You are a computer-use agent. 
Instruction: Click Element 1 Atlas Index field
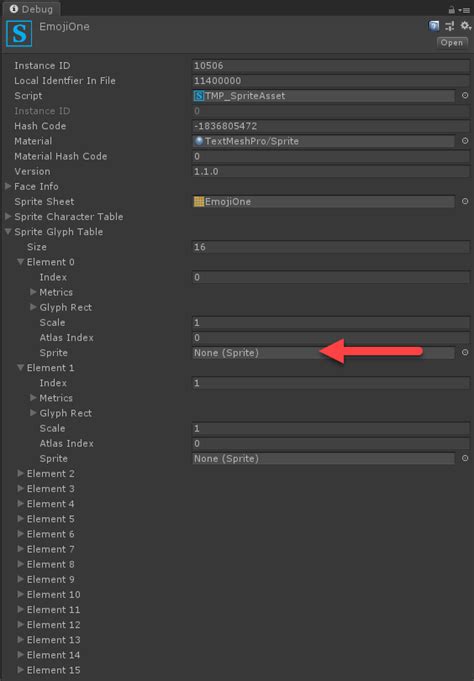point(331,443)
